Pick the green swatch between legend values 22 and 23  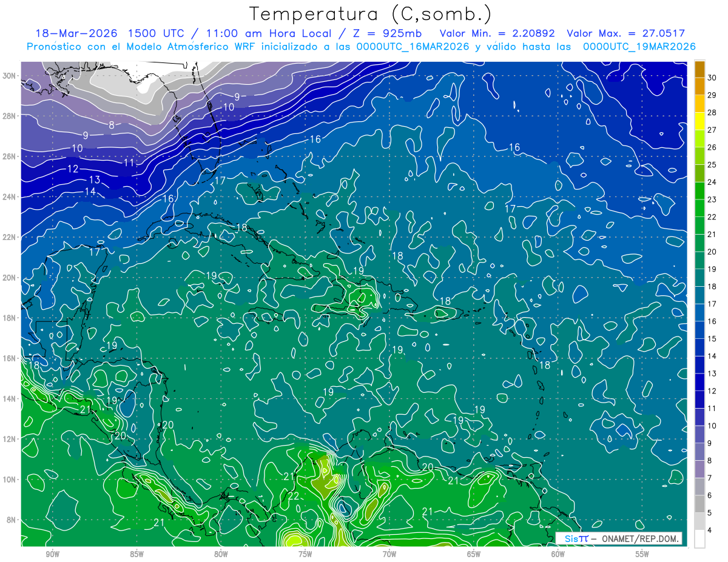[x=699, y=208]
